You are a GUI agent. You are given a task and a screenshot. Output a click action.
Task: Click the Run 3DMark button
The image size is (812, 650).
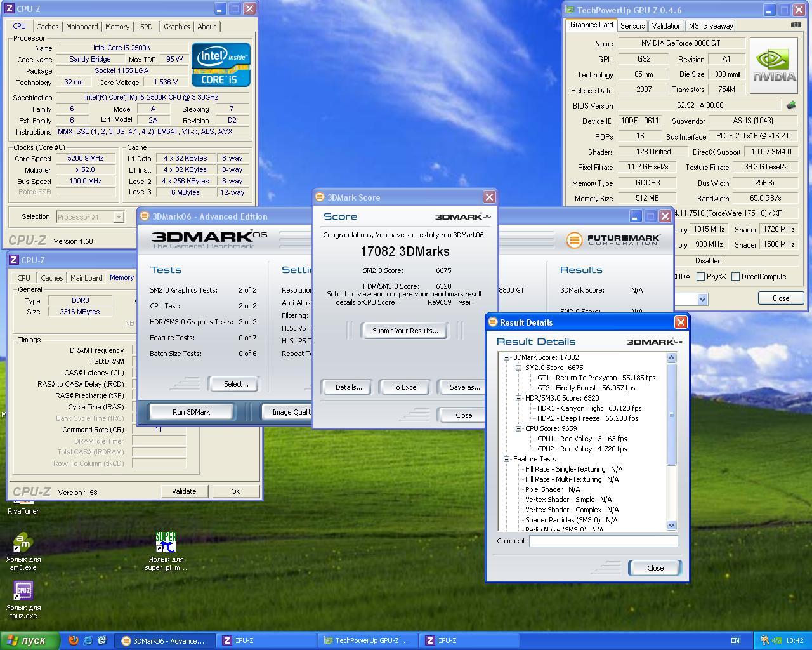tap(191, 412)
